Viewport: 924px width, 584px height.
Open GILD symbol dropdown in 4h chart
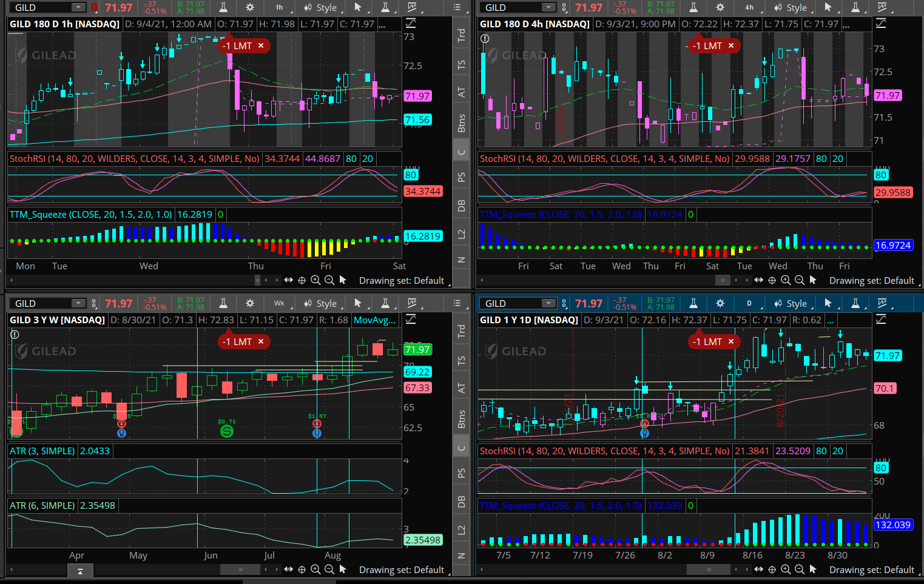tap(548, 7)
